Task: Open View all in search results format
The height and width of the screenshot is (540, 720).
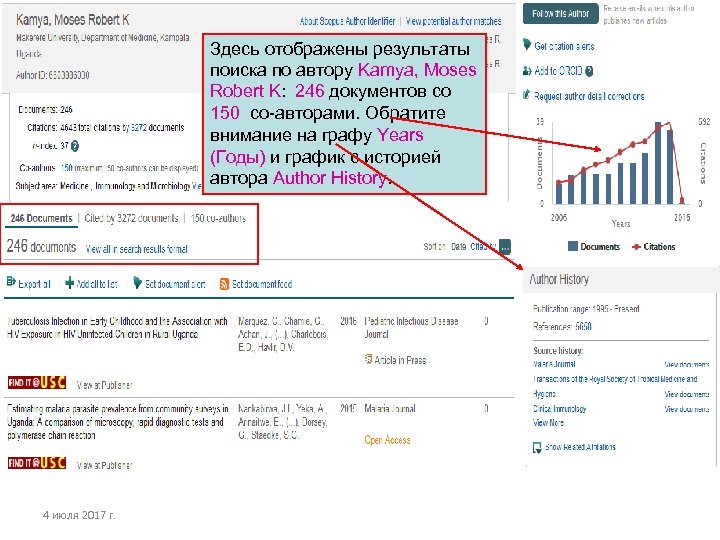Action: pos(136,249)
